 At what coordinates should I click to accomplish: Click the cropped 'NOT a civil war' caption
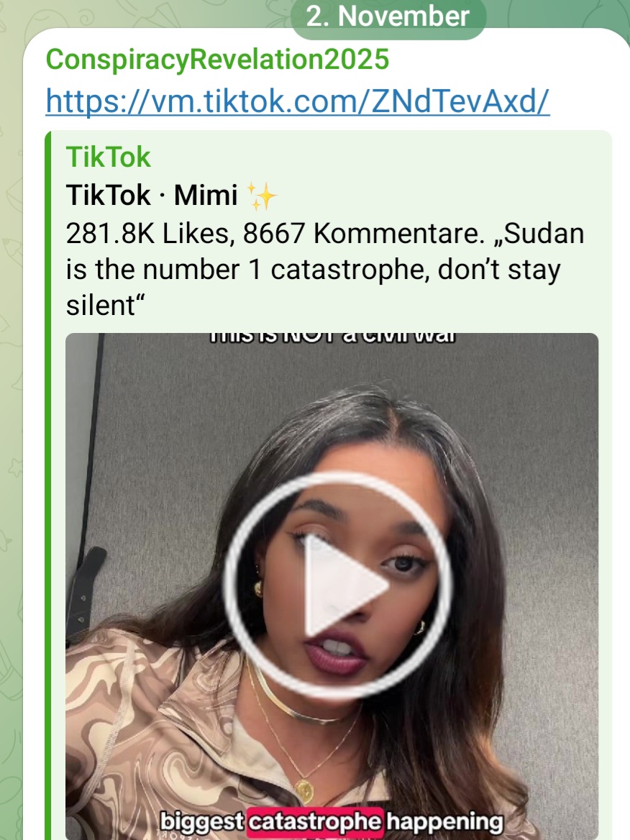[332, 337]
